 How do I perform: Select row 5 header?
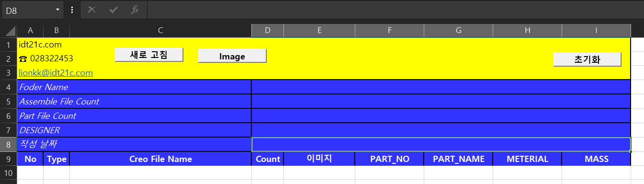coord(9,102)
